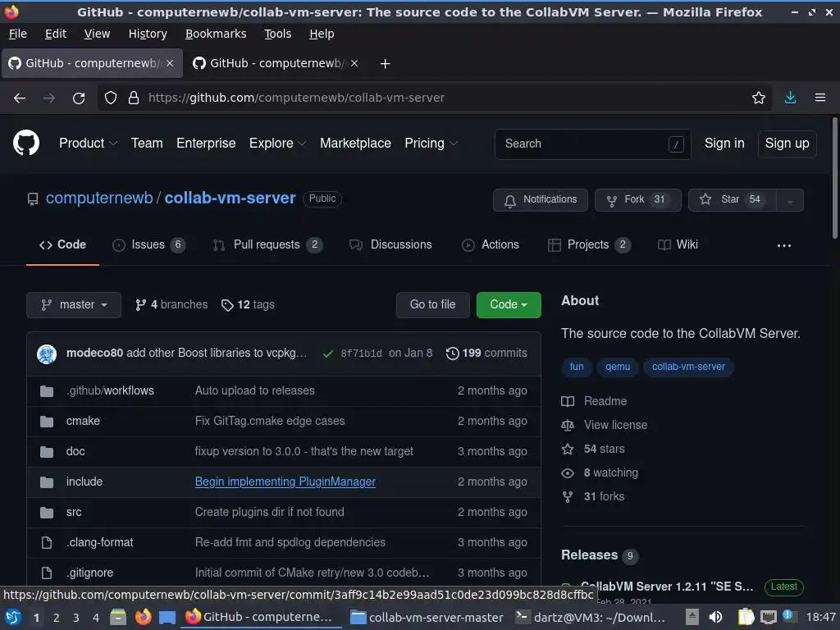Click the slash search shortcut icon
This screenshot has height=630, width=840.
point(676,144)
